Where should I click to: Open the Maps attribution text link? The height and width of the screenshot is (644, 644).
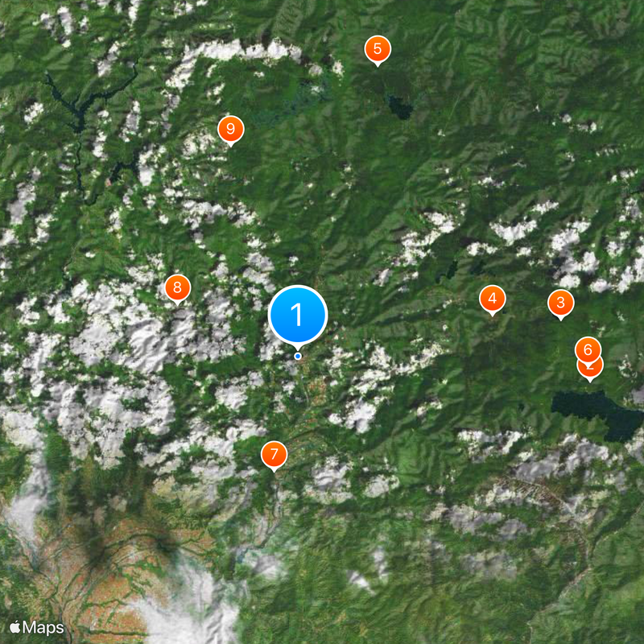tap(43, 628)
